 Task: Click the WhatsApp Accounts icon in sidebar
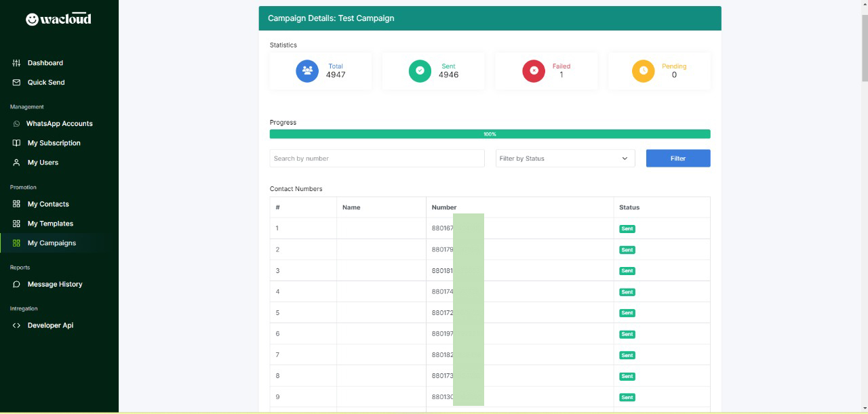[x=16, y=124]
